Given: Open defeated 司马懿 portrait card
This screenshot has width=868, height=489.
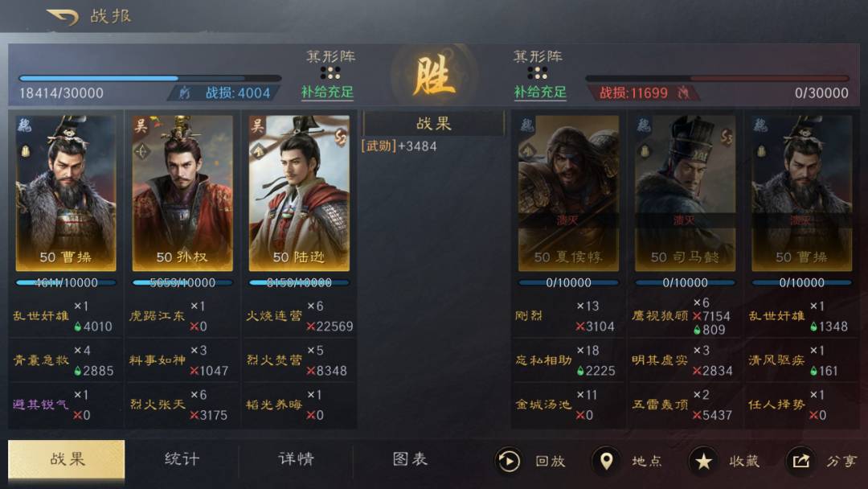Looking at the screenshot, I should point(685,193).
